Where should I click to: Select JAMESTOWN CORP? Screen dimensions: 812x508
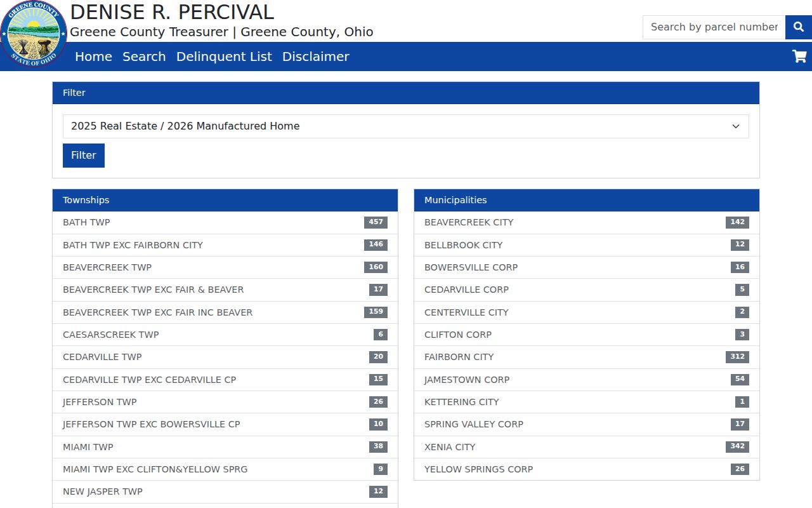[587, 380]
